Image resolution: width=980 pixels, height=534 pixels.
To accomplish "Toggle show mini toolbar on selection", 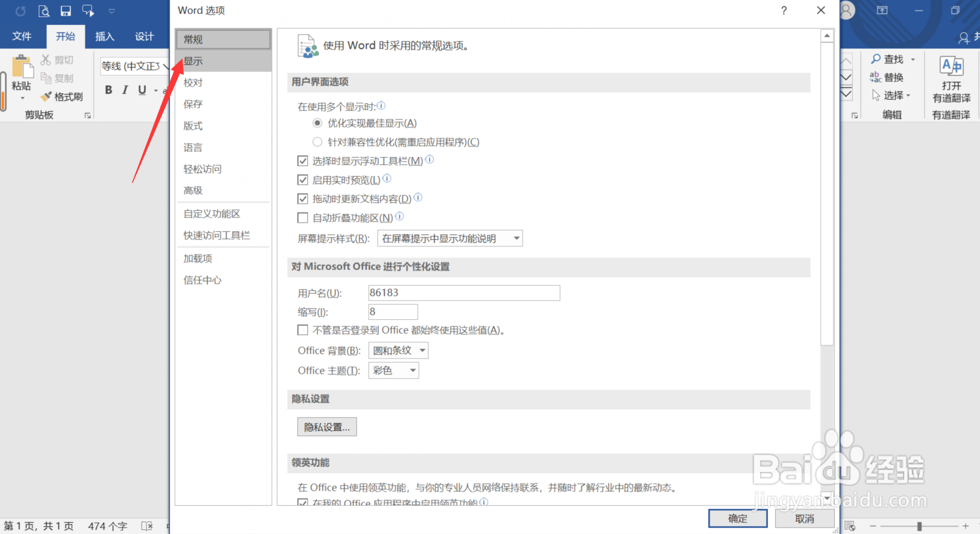I will (x=303, y=161).
